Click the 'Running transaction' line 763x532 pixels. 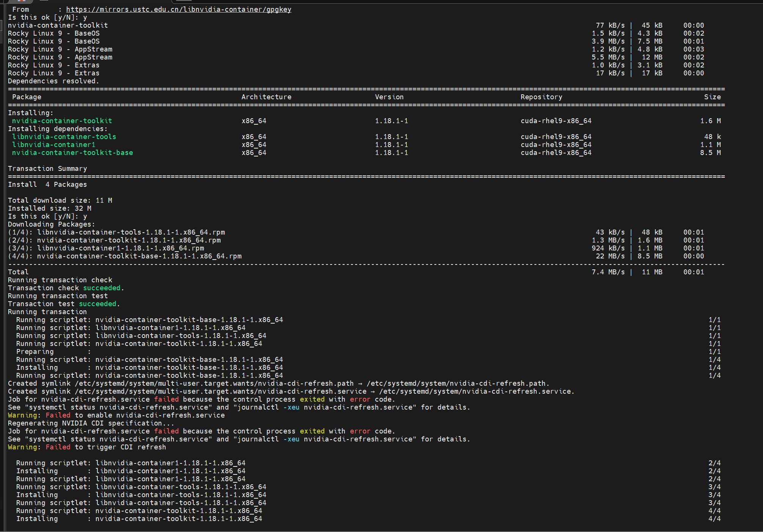point(47,312)
